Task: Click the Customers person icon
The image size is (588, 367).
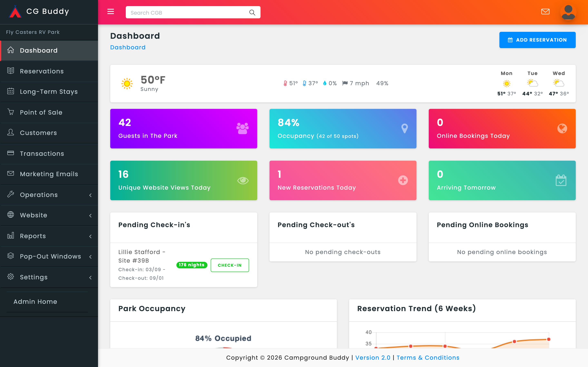Action: pyautogui.click(x=11, y=133)
